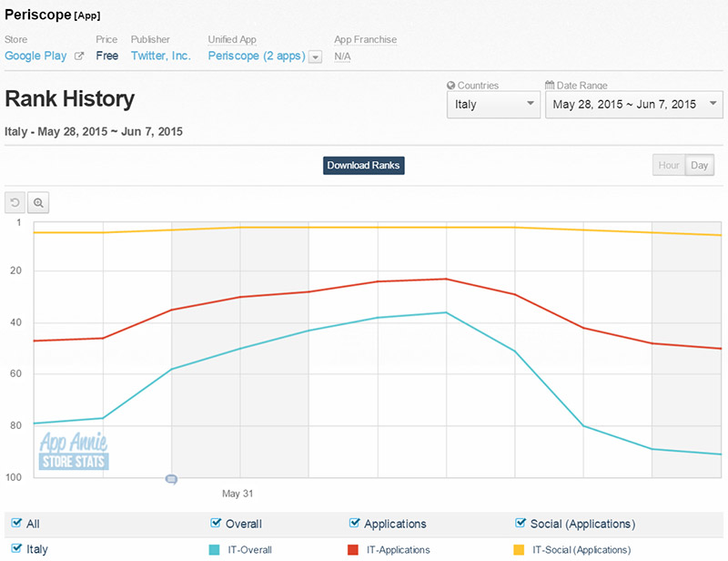Open the chart event comment marker
This screenshot has height=561, width=728.
pyautogui.click(x=171, y=479)
